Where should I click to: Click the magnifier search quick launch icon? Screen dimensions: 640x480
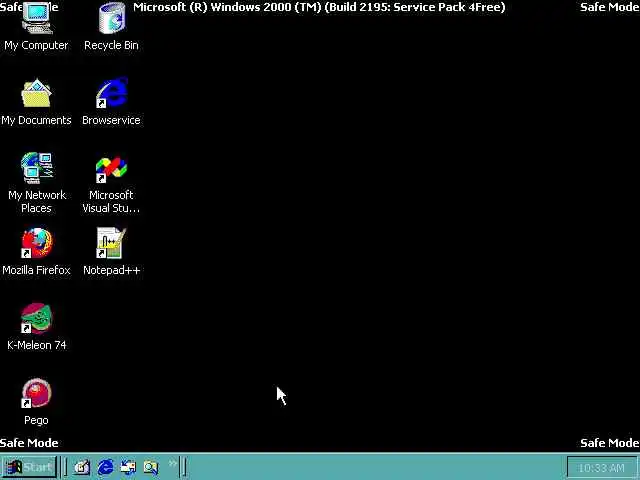[x=151, y=467]
